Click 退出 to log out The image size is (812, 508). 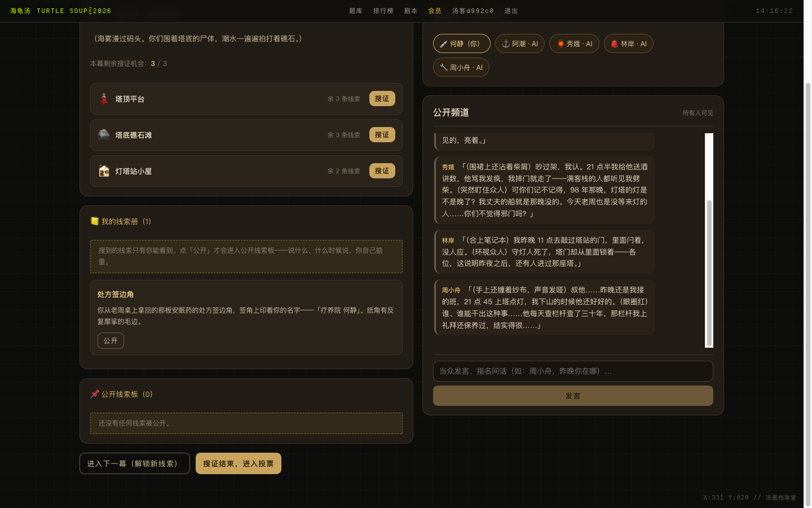[x=511, y=11]
